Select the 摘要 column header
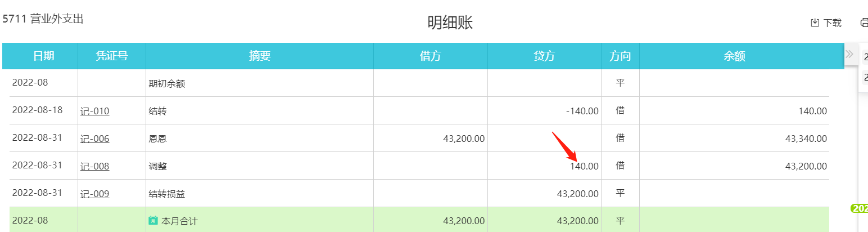Viewport: 868px width, 232px height. [259, 56]
